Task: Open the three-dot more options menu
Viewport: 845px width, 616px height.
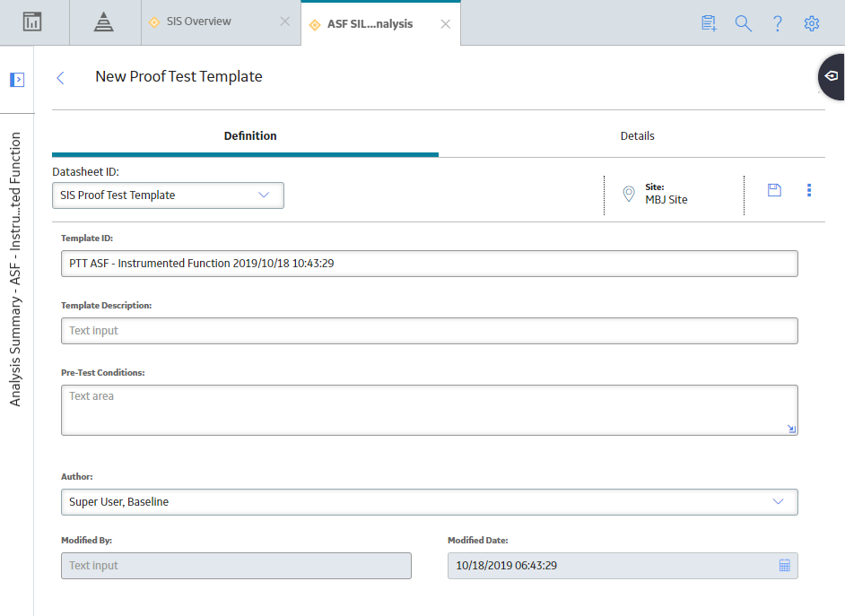Action: pos(809,190)
